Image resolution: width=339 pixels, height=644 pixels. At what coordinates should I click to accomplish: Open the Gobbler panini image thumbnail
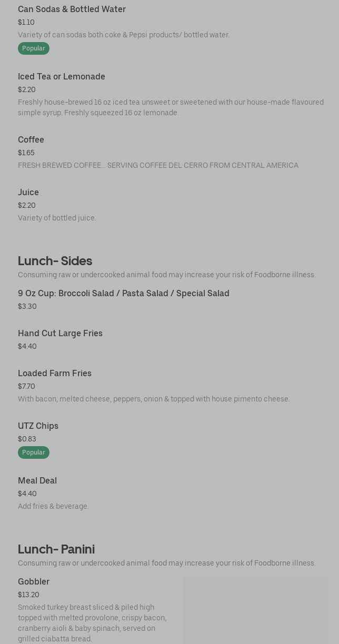(x=256, y=610)
